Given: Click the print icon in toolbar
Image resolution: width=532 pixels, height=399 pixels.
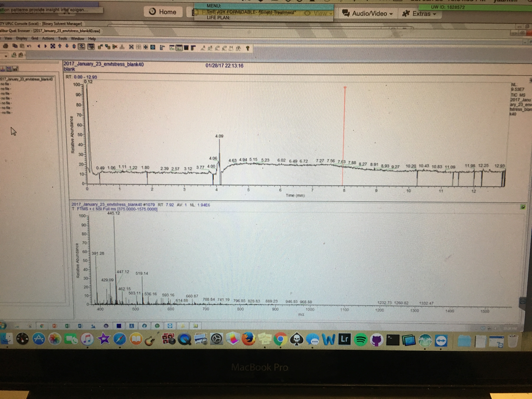Looking at the screenshot, I should [x=5, y=46].
